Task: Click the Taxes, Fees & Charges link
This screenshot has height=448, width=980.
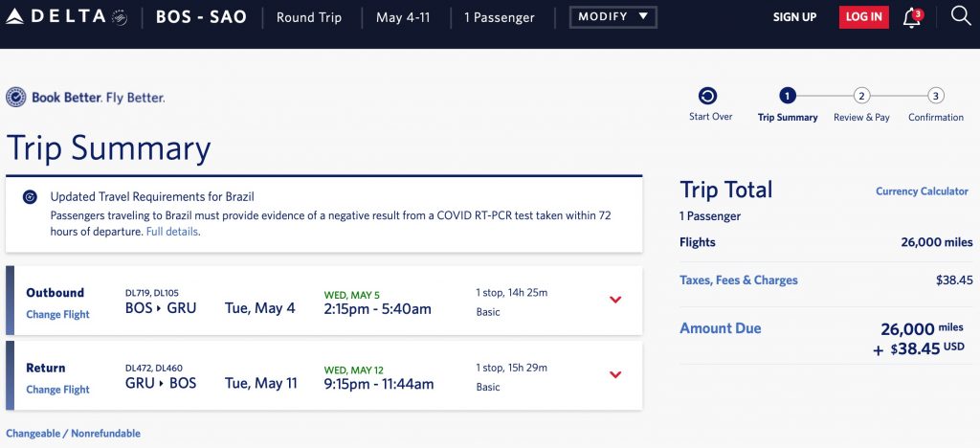Action: tap(738, 280)
